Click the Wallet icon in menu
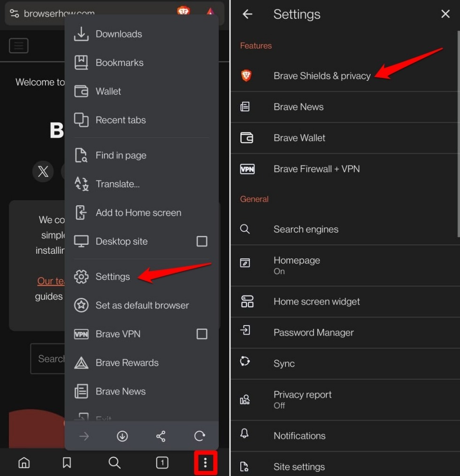The image size is (460, 476). pos(81,91)
